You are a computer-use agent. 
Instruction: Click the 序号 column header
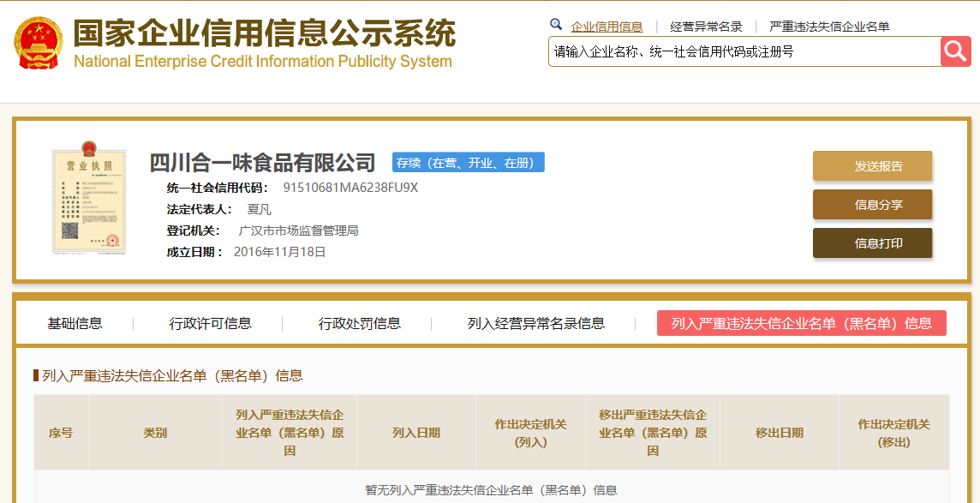point(61,433)
